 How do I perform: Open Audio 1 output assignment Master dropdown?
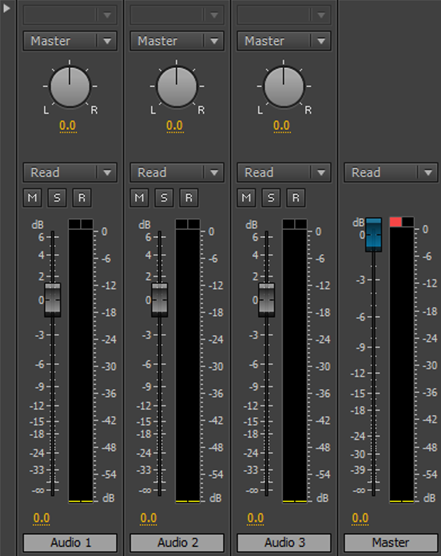70,41
